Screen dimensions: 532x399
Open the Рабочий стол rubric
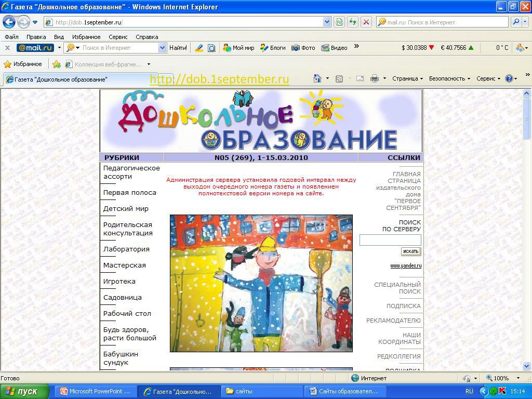[x=127, y=313]
